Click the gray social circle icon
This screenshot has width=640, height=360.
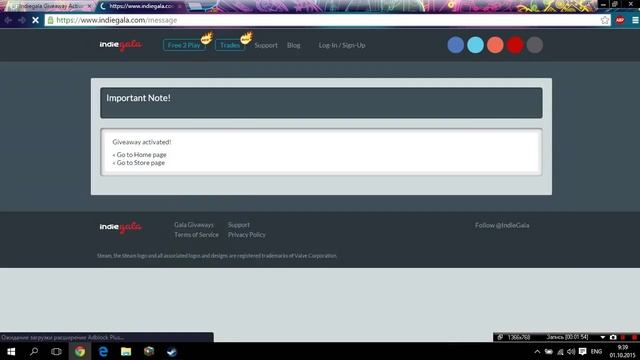point(535,45)
